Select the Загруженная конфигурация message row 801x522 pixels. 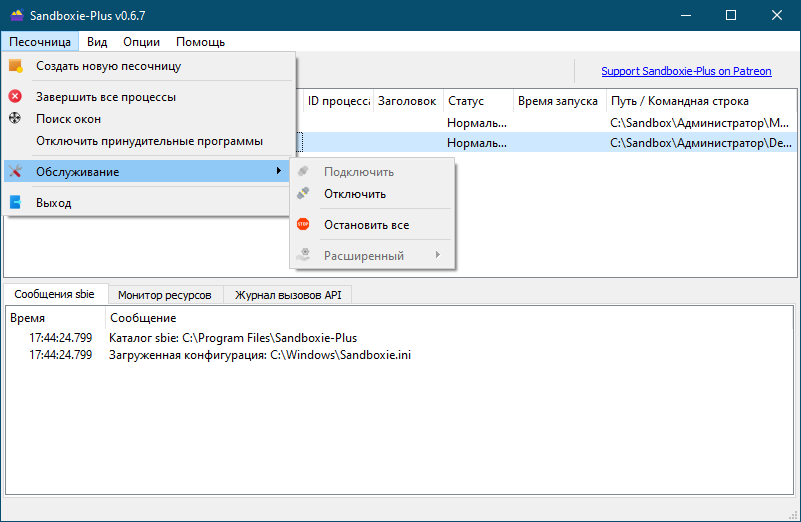tap(399, 355)
